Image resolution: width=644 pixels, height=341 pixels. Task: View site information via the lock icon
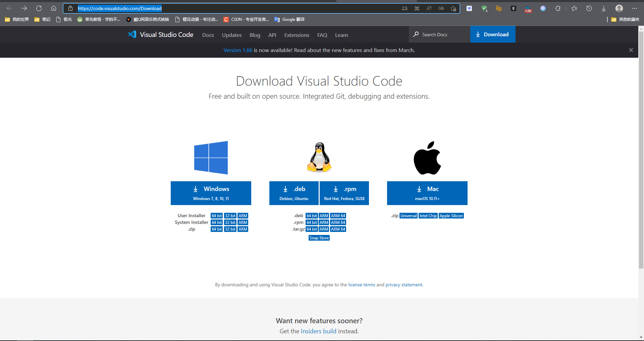(70, 8)
